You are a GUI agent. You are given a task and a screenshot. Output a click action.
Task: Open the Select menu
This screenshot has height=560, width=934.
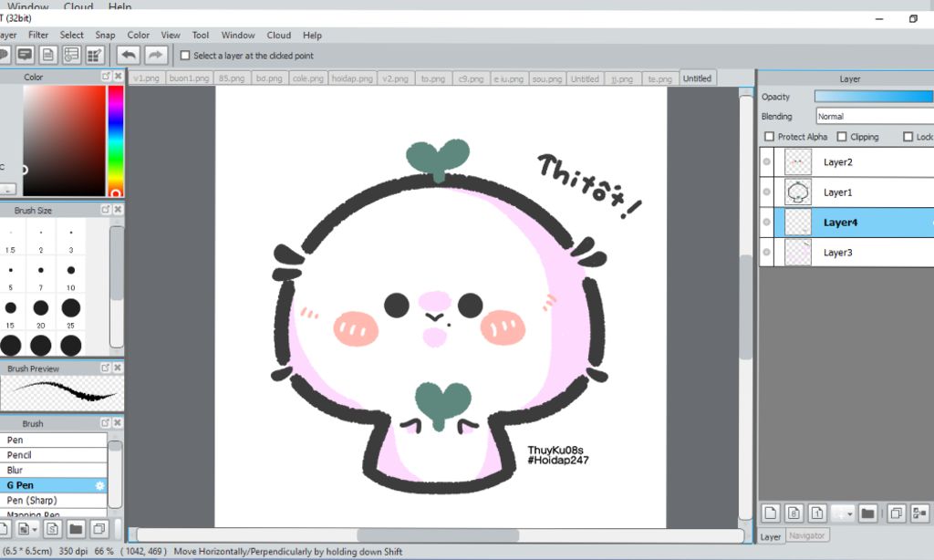coord(71,36)
